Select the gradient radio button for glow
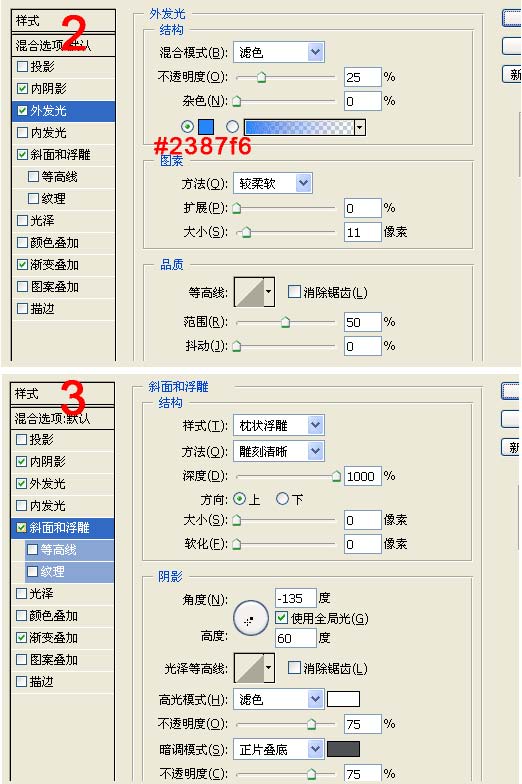The width and height of the screenshot is (522, 784). (x=232, y=127)
